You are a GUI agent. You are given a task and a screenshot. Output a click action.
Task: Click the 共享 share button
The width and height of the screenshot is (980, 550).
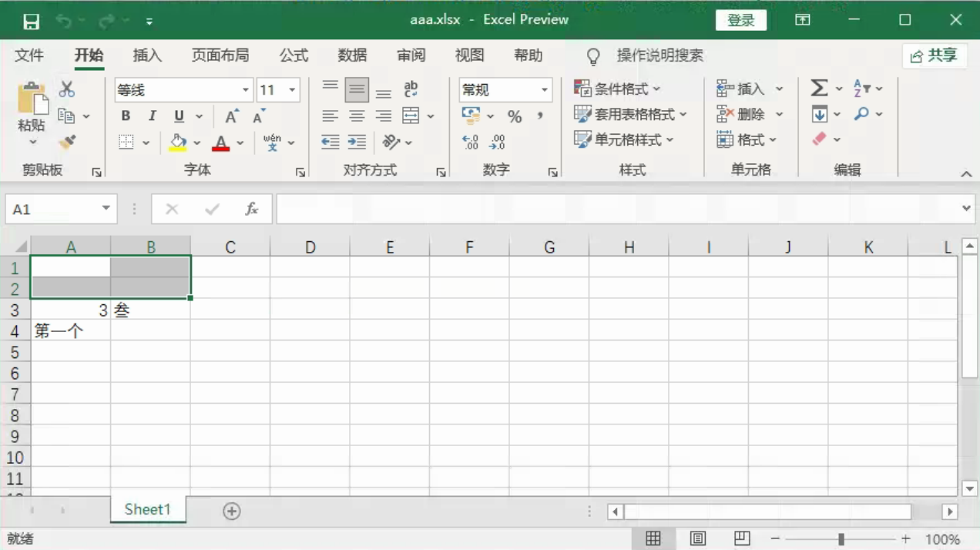click(x=934, y=55)
